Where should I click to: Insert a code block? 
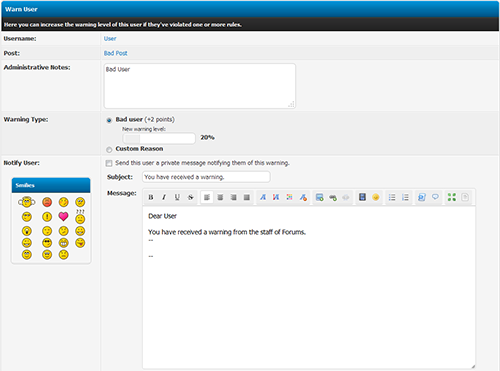click(x=422, y=197)
